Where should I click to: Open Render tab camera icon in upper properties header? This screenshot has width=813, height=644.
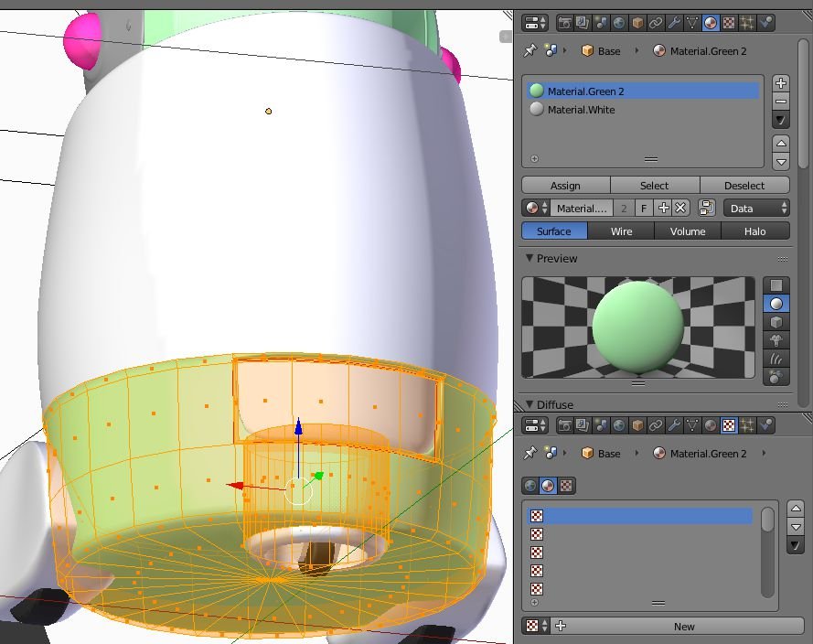pyautogui.click(x=565, y=23)
